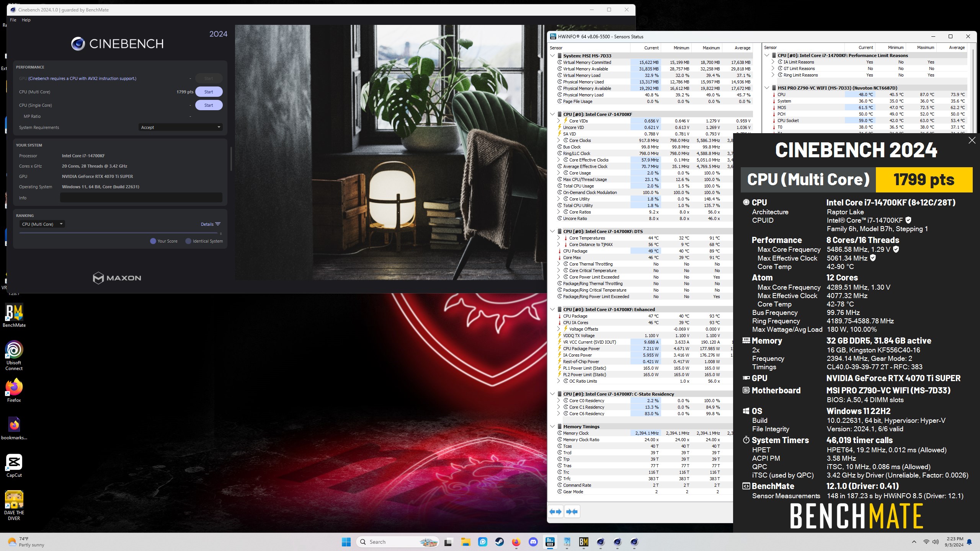Collapse the CPU [#0] Intel Core i7-14700KF group
This screenshot has width=980, height=551.
(552, 114)
